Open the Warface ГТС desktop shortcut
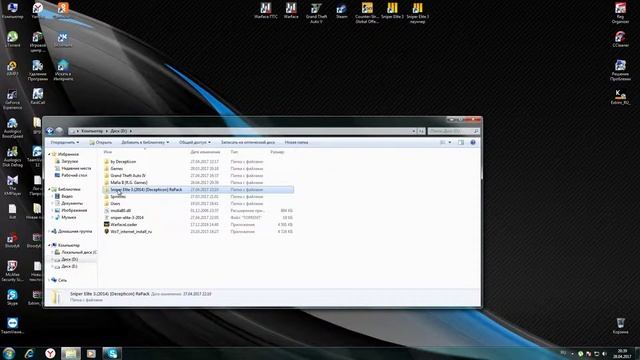This screenshot has width=640, height=360. [266, 11]
